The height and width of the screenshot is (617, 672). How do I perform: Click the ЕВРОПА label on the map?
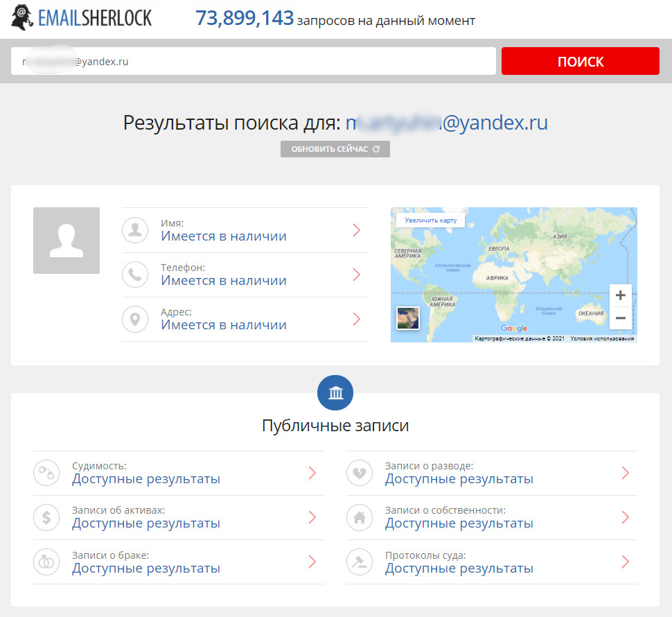pos(499,249)
